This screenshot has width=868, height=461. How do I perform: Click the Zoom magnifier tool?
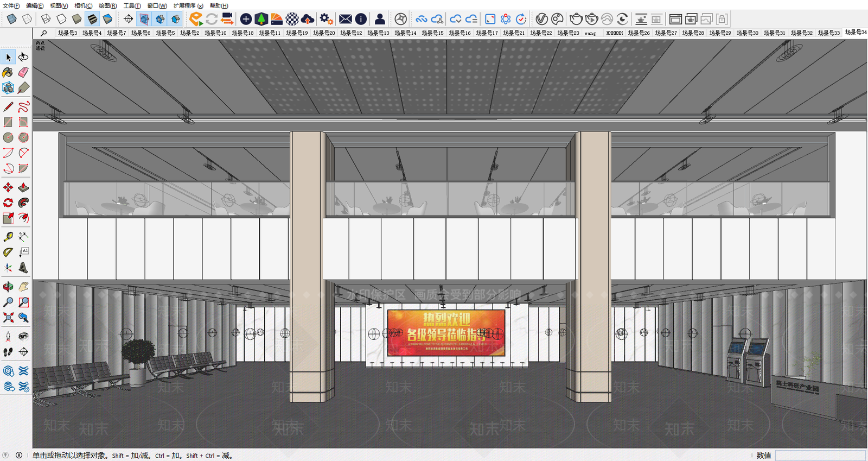click(x=8, y=302)
